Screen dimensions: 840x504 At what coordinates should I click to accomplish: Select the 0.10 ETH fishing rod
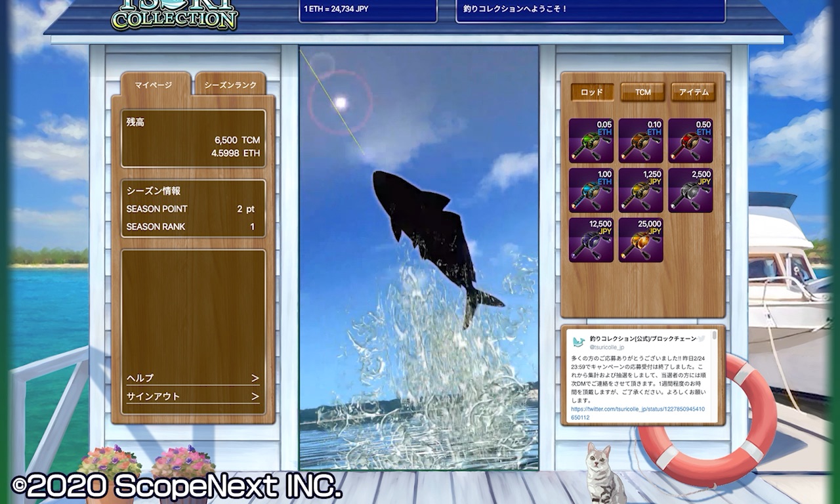click(x=641, y=140)
